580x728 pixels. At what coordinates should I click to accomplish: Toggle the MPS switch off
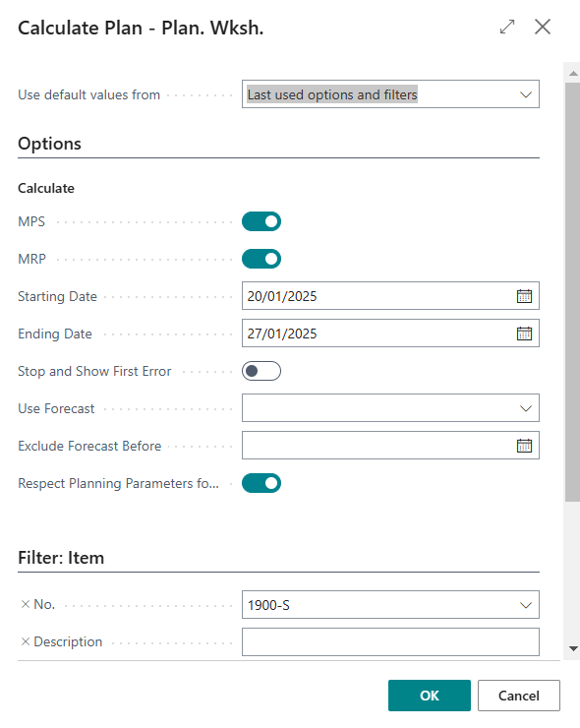261,221
